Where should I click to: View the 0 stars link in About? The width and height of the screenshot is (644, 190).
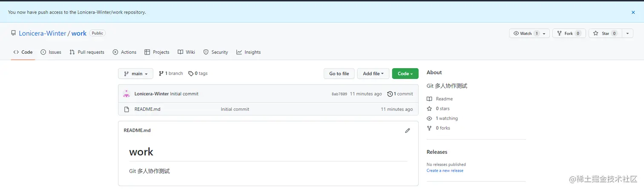[x=438, y=109]
